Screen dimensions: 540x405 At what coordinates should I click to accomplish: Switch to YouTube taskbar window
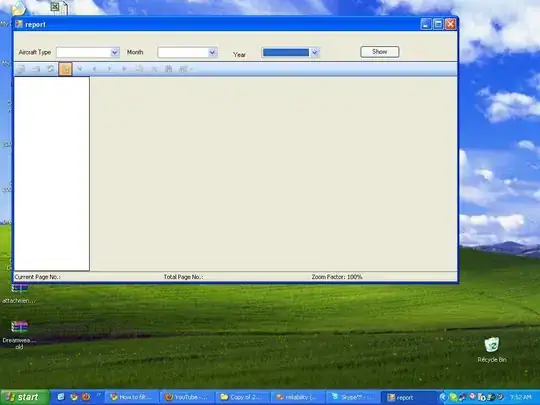[x=187, y=397]
